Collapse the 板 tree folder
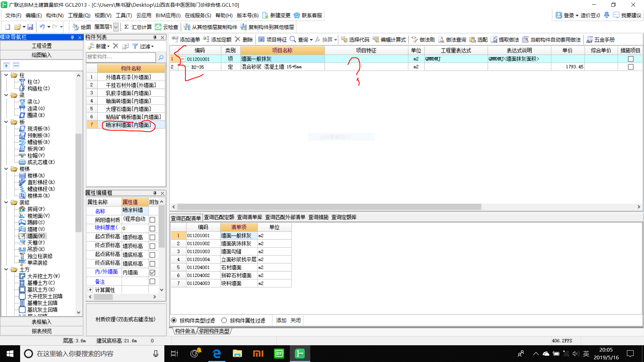Screen dimensions: 644x362 tap(6, 122)
